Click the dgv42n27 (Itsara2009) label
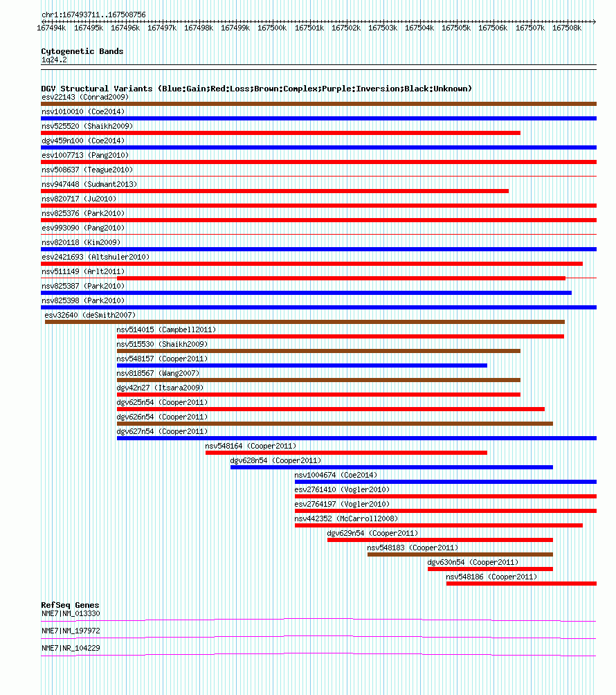Screen dimensions: 616x695 [x=160, y=388]
